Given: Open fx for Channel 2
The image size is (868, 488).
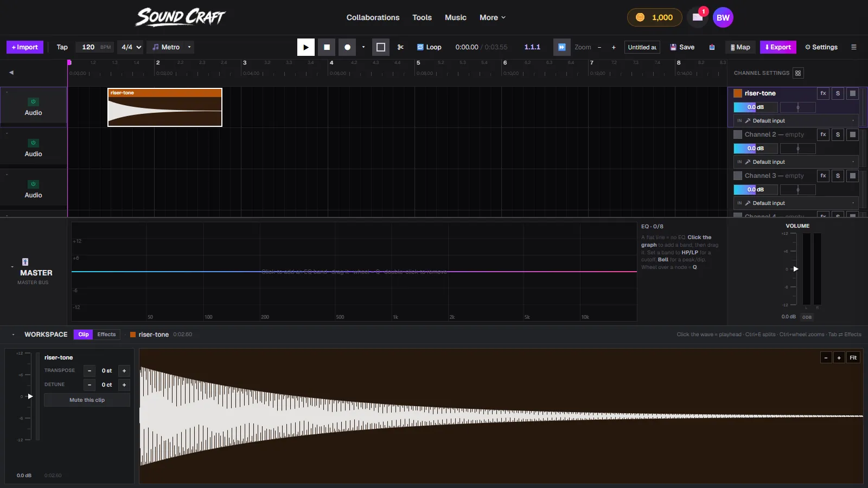Looking at the screenshot, I should tap(824, 134).
